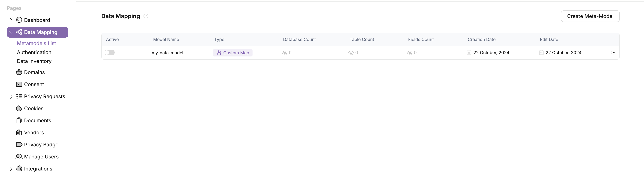Screen dimensions: 644x182
Task: Click the Custom Map type badge
Action: coord(233,53)
